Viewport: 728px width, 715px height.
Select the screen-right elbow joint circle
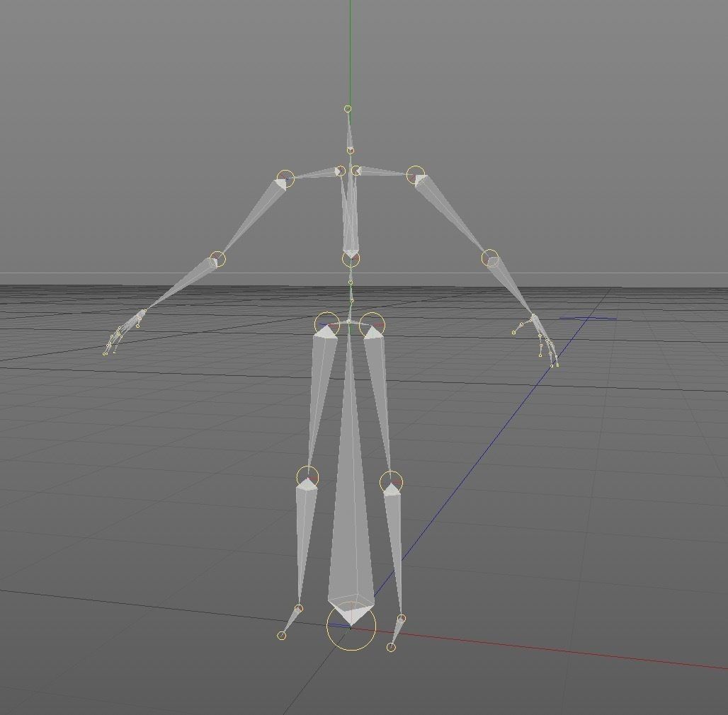(x=490, y=258)
